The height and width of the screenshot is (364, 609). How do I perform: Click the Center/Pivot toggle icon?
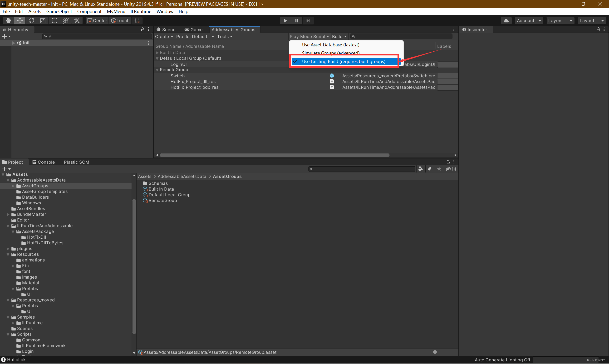click(x=98, y=20)
